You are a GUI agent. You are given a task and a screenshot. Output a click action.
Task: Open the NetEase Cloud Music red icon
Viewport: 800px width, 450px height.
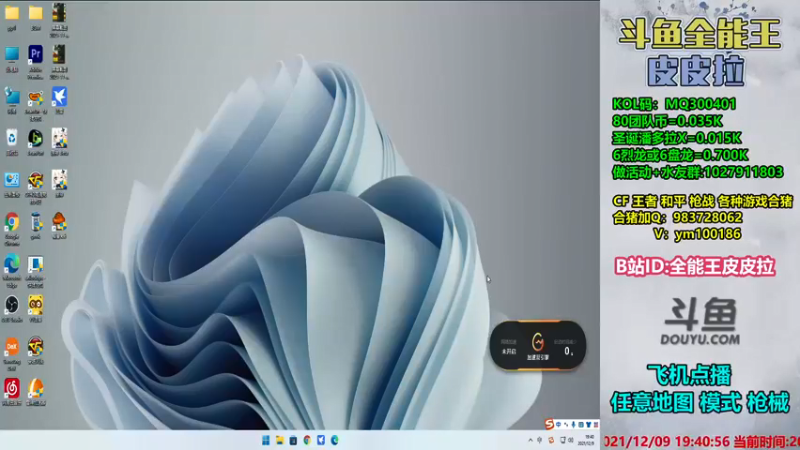pos(12,388)
